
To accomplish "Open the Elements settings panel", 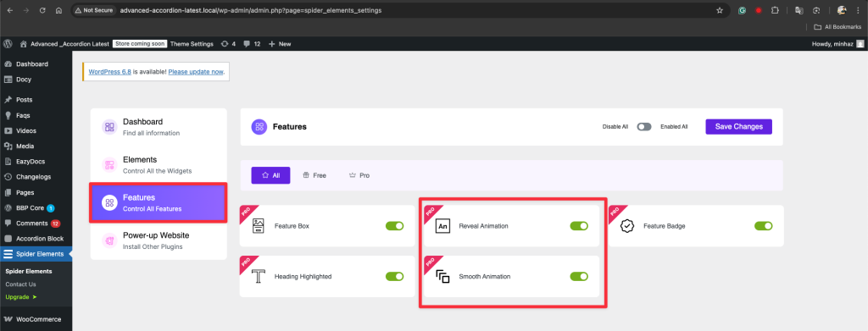I will [159, 165].
